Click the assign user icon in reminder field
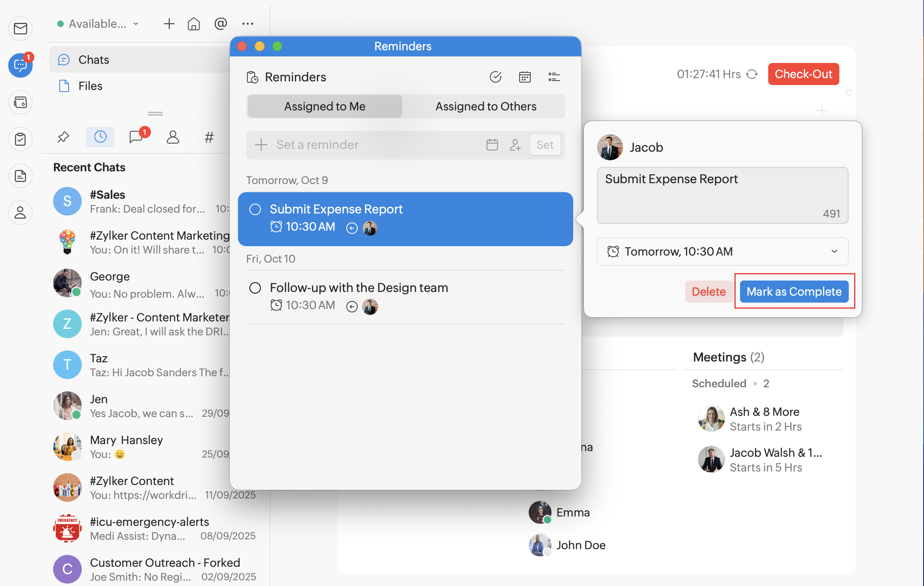This screenshot has height=586, width=924. pyautogui.click(x=515, y=145)
